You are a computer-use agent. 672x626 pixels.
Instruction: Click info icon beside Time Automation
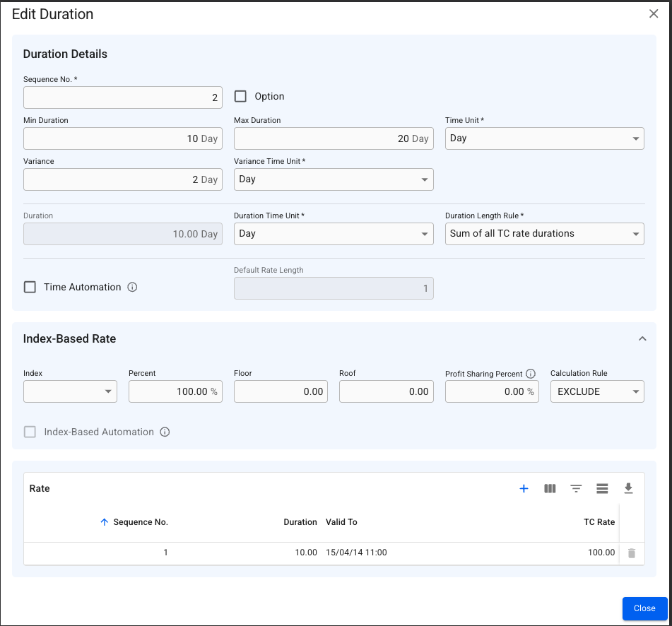point(132,288)
